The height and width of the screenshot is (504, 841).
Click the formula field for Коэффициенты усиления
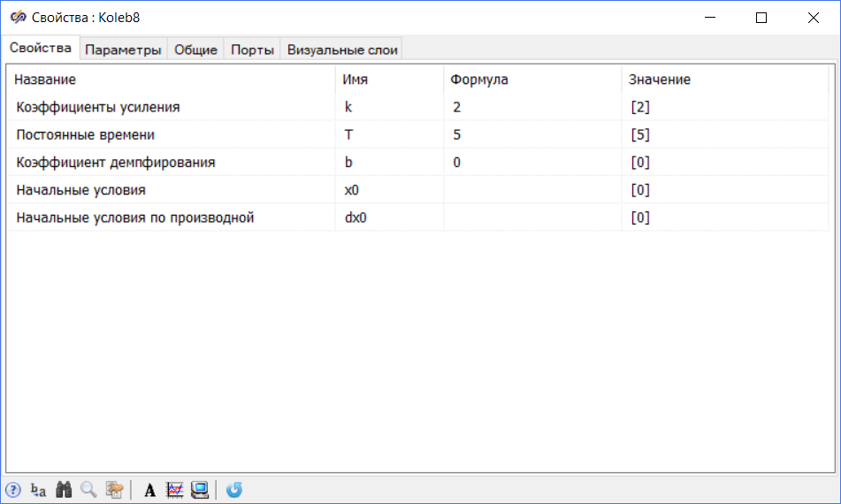point(531,107)
